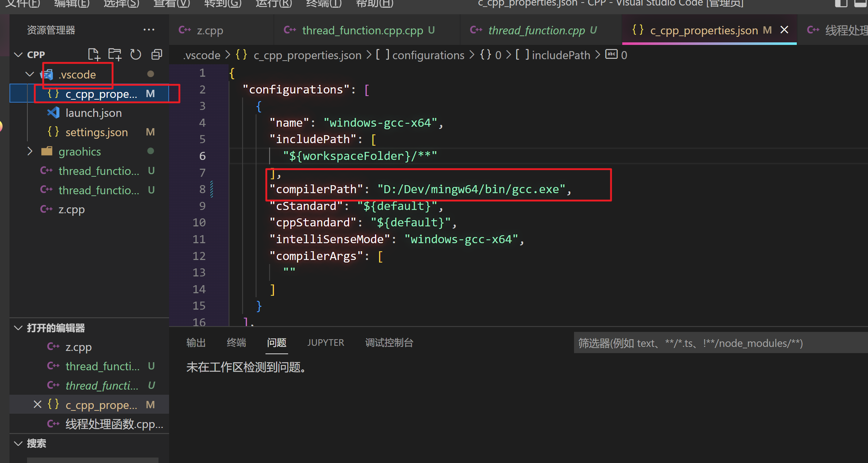Open z.cpp in open editors list
This screenshot has width=868, height=463.
89,347
